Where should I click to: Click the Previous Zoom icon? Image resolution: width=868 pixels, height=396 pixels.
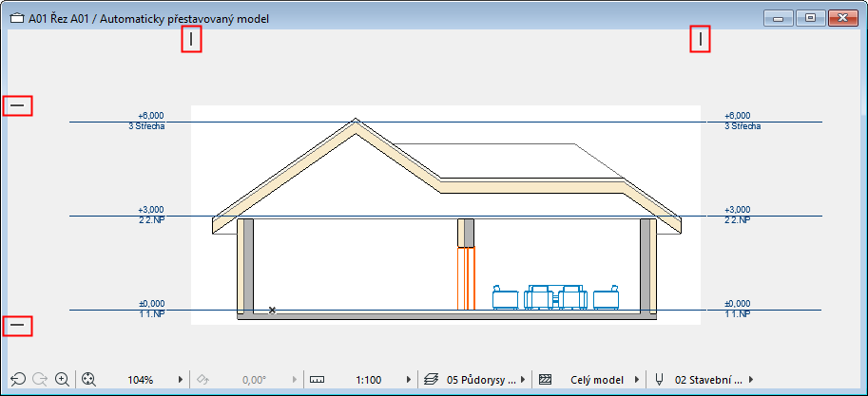(18, 380)
